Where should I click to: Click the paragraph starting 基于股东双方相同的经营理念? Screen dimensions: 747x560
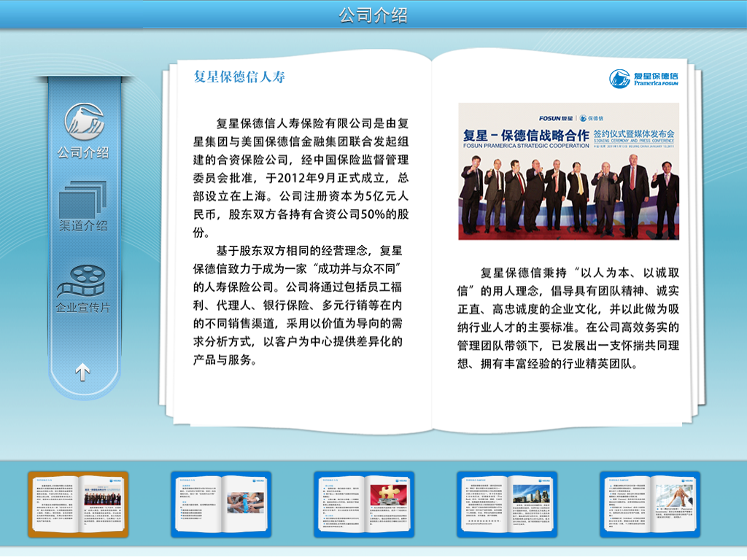coord(298,305)
